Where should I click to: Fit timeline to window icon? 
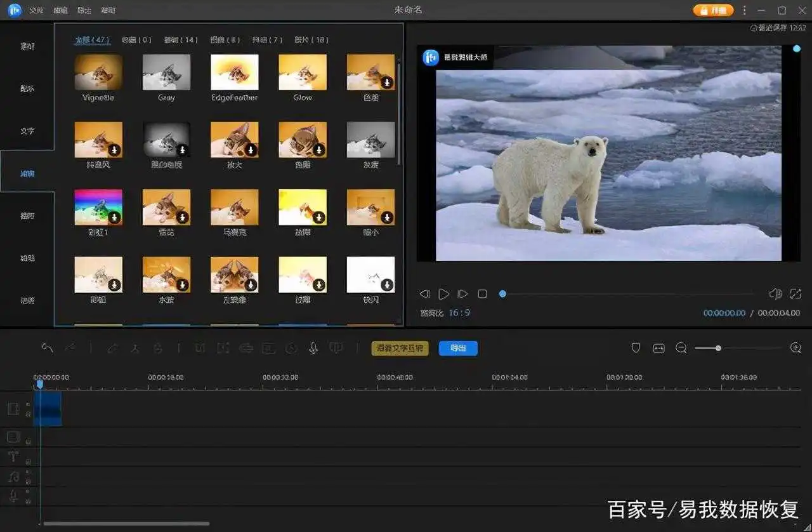[659, 348]
